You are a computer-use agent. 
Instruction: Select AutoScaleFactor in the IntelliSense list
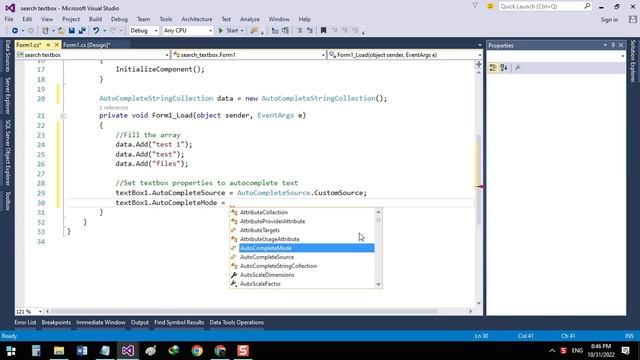(302, 284)
